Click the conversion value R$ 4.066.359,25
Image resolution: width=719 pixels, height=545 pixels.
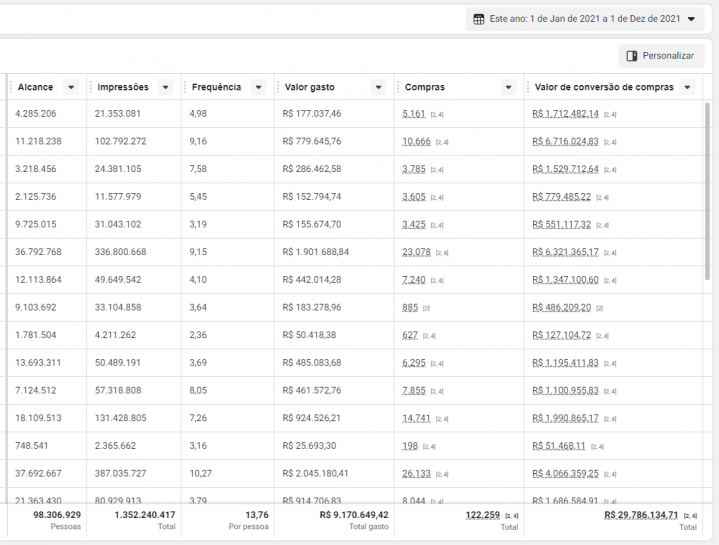point(565,473)
